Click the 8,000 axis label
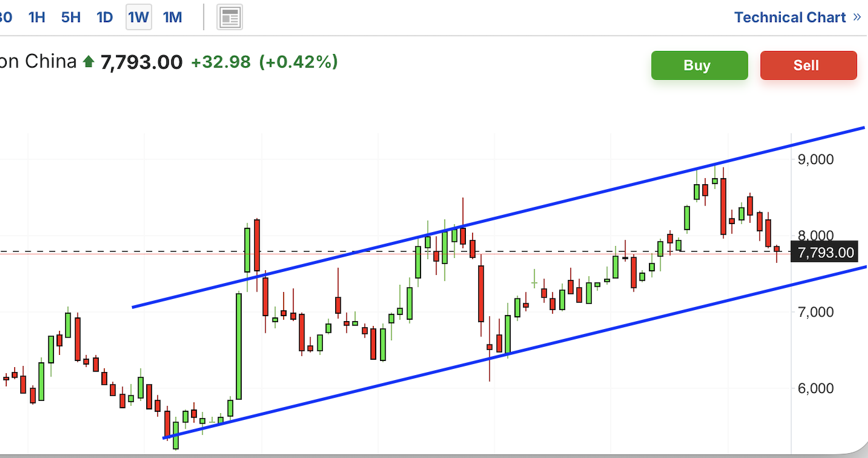 click(x=816, y=235)
